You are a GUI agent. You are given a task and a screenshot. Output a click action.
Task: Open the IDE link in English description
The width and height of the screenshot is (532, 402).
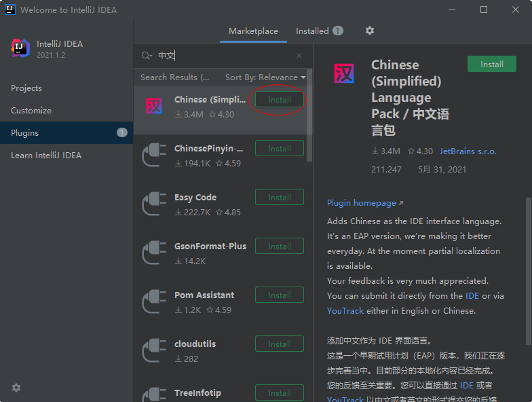472,296
